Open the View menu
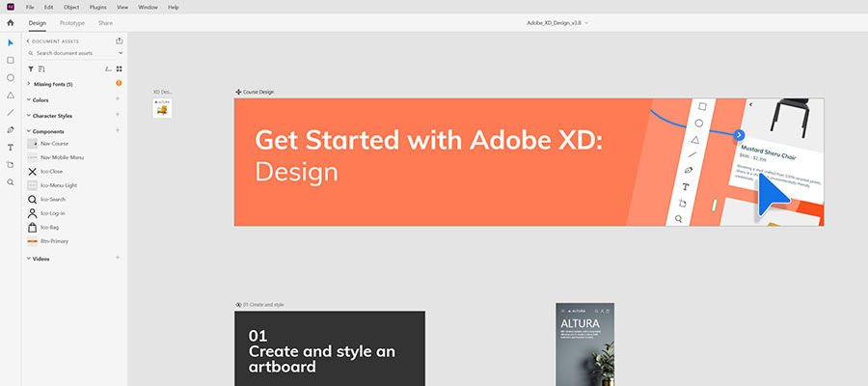868x386 pixels. 122,7
